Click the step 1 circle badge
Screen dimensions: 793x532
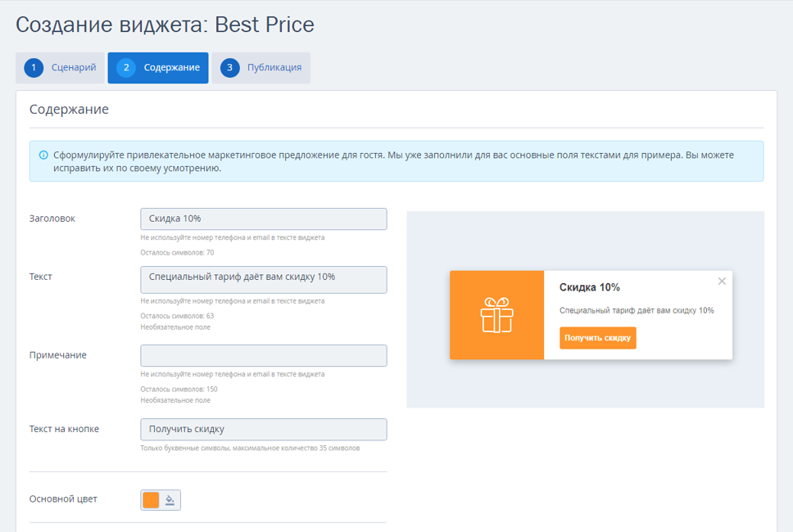coord(34,68)
